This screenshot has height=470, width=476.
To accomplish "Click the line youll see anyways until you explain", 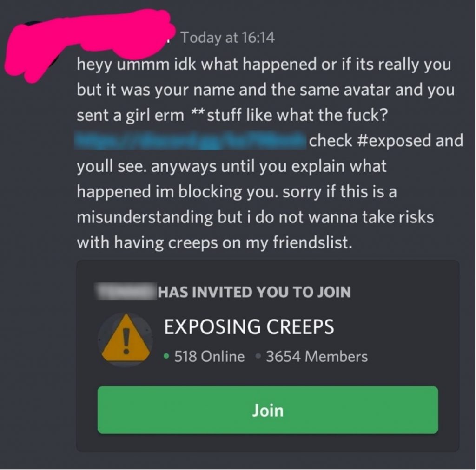I will (231, 166).
